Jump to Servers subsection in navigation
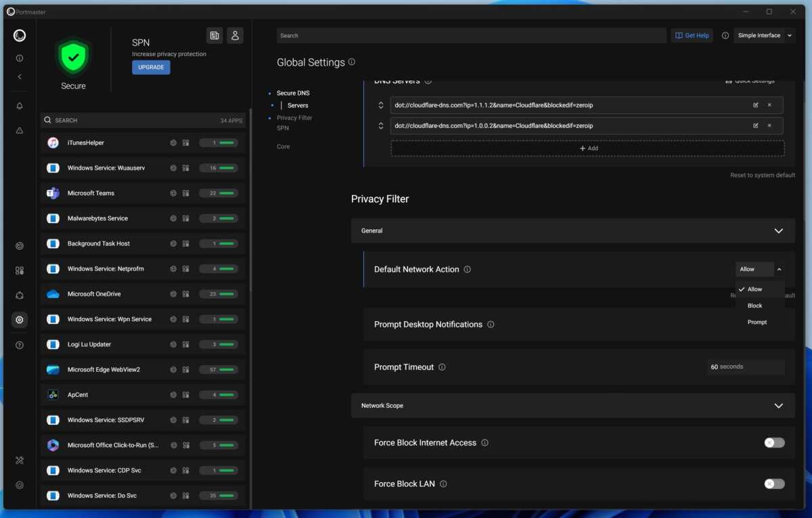This screenshot has width=812, height=518. [298, 105]
